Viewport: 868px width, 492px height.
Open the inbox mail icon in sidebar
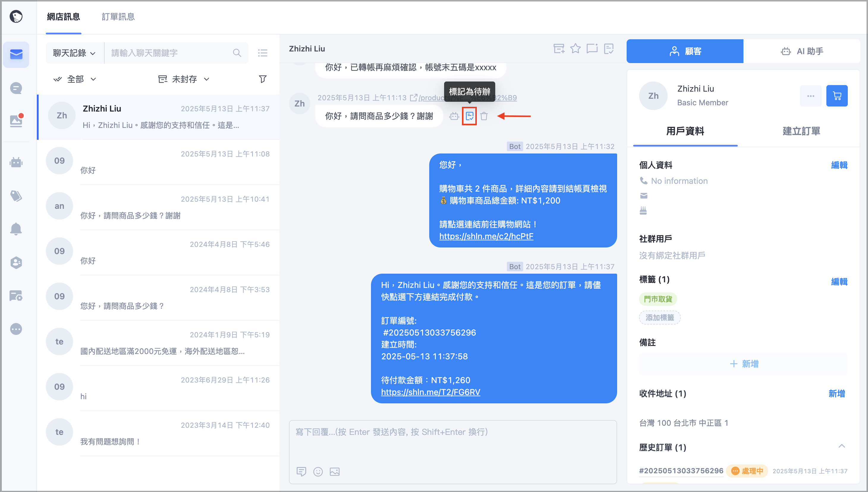[x=16, y=54]
